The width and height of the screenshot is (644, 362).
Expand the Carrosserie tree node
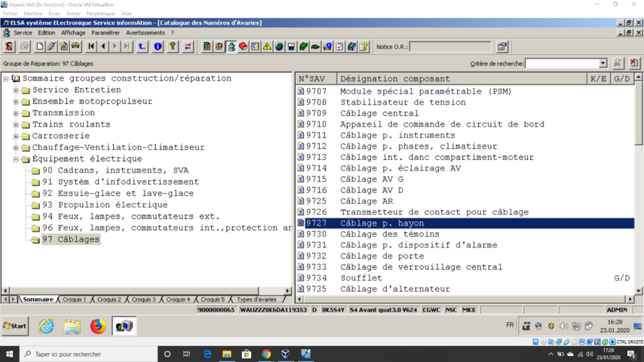[16, 136]
